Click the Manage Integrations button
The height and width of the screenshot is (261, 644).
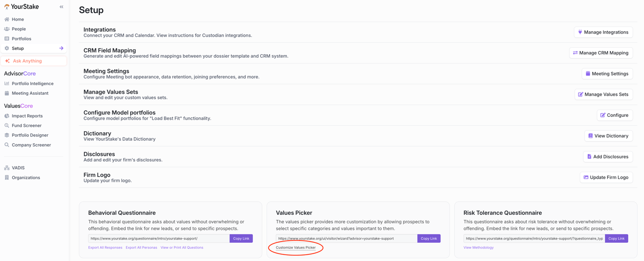click(603, 32)
